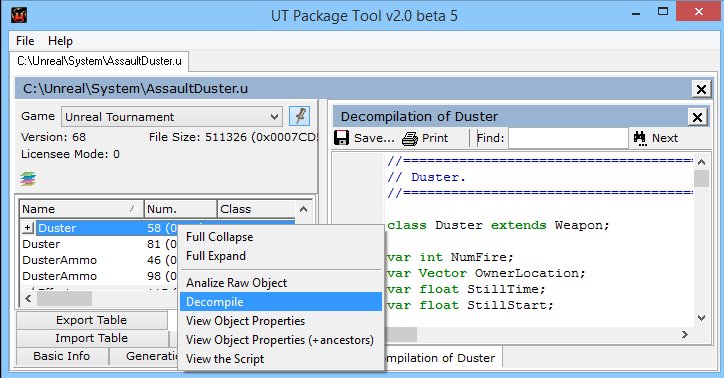Click the UT Package Tool app icon
The height and width of the screenshot is (378, 724).
click(19, 15)
